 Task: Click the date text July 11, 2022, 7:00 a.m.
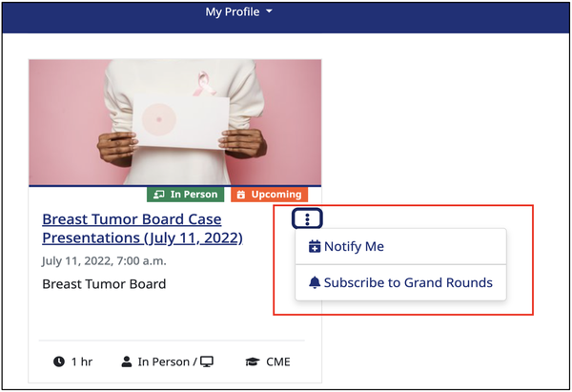104,261
